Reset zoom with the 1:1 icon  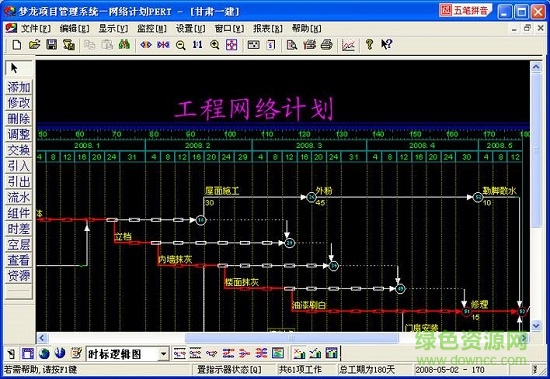click(197, 45)
